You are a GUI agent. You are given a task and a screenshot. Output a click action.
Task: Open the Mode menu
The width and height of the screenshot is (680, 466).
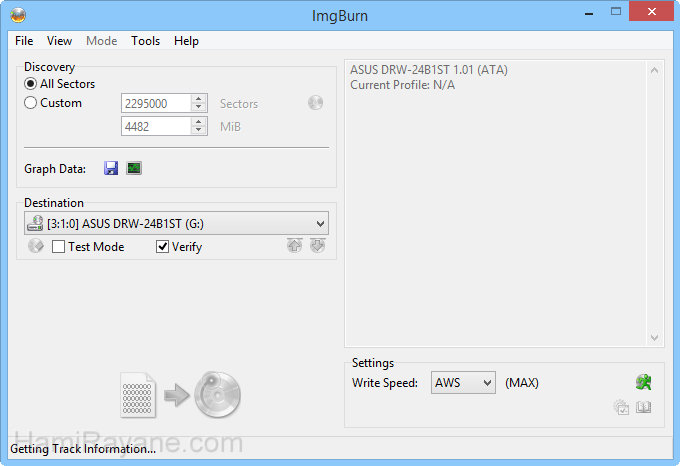(x=101, y=41)
